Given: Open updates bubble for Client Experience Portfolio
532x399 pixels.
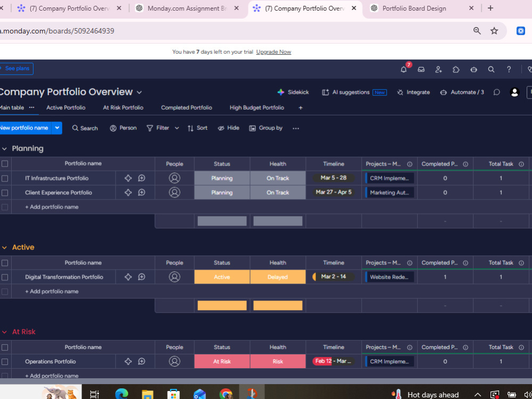Looking at the screenshot, I should 142,193.
